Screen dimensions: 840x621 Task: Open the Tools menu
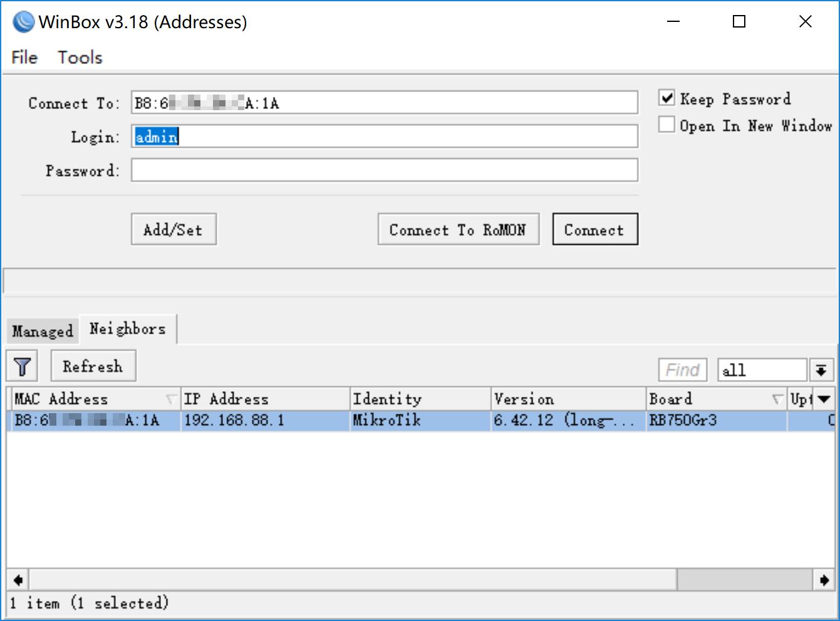(80, 58)
